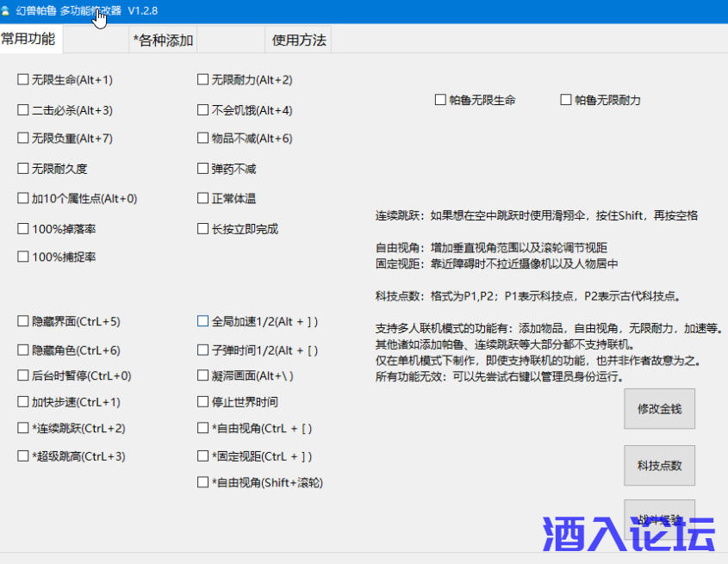
Task: Toggle 无限耐力 (Alt+2) checkbox
Action: click(x=203, y=80)
